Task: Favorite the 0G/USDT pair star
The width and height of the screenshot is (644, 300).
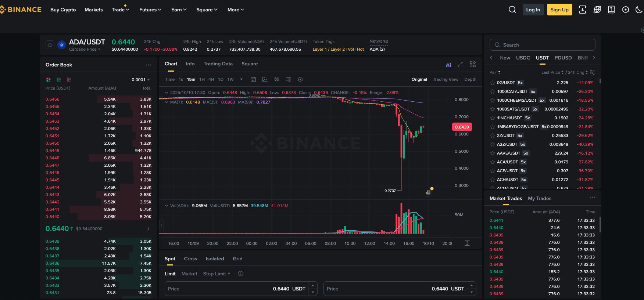Action: pyautogui.click(x=493, y=83)
